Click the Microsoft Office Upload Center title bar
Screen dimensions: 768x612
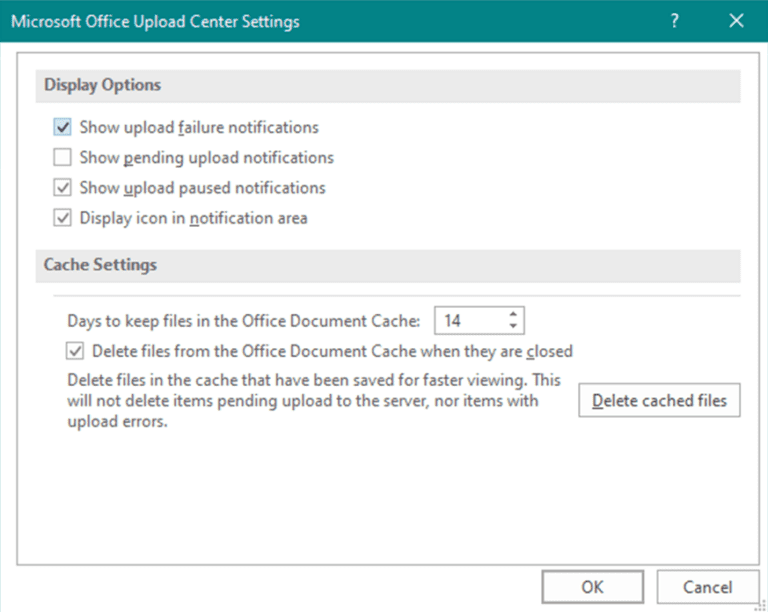point(300,21)
